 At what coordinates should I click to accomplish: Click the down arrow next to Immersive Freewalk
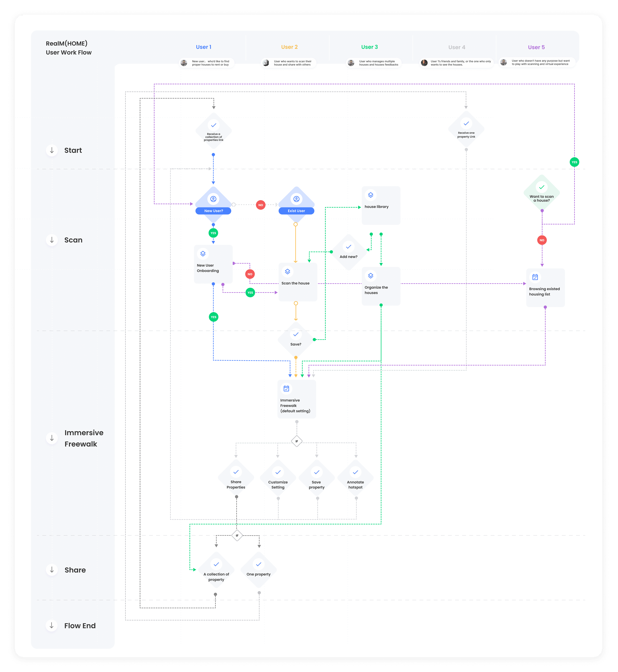(x=52, y=438)
